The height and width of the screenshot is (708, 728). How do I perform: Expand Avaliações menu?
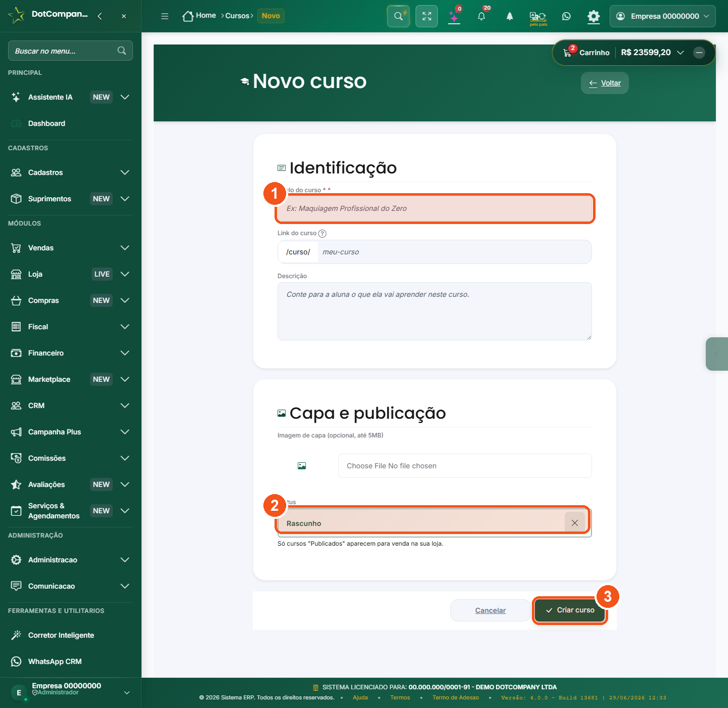125,484
